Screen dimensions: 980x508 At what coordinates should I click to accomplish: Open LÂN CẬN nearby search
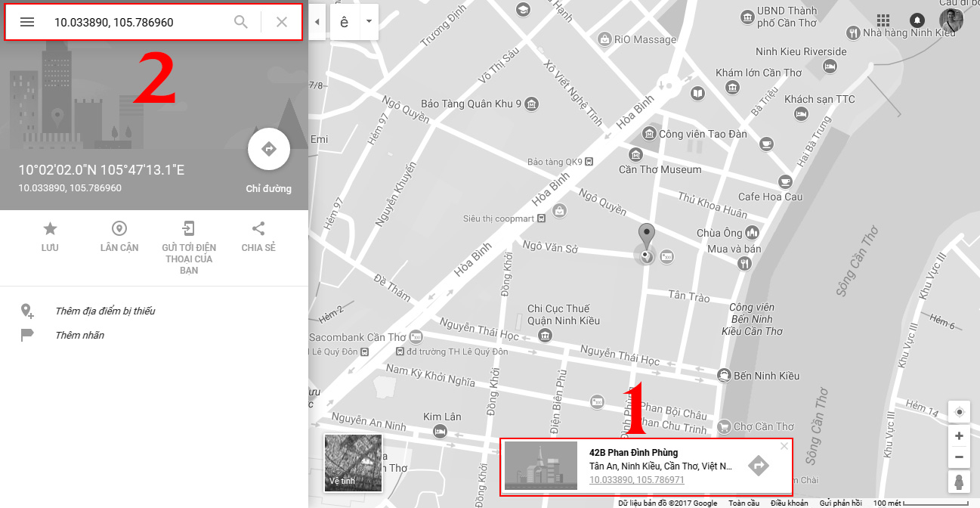tap(119, 229)
